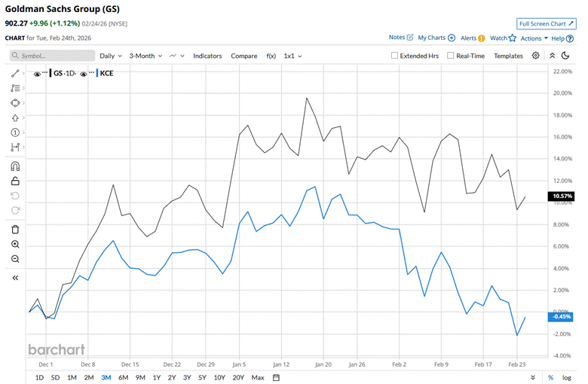The image size is (588, 384).
Task: Collapse the left drawing toolbar
Action: [x=15, y=278]
